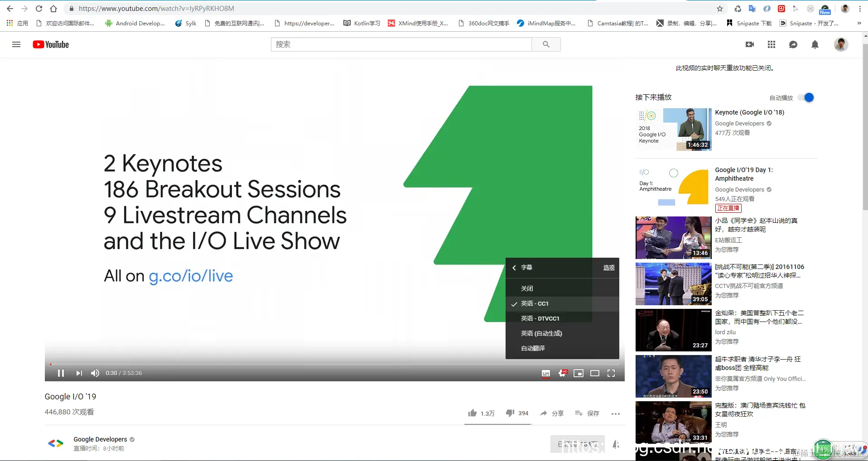This screenshot has width=868, height=461.
Task: Go to YouTube home via logo
Action: tap(51, 44)
